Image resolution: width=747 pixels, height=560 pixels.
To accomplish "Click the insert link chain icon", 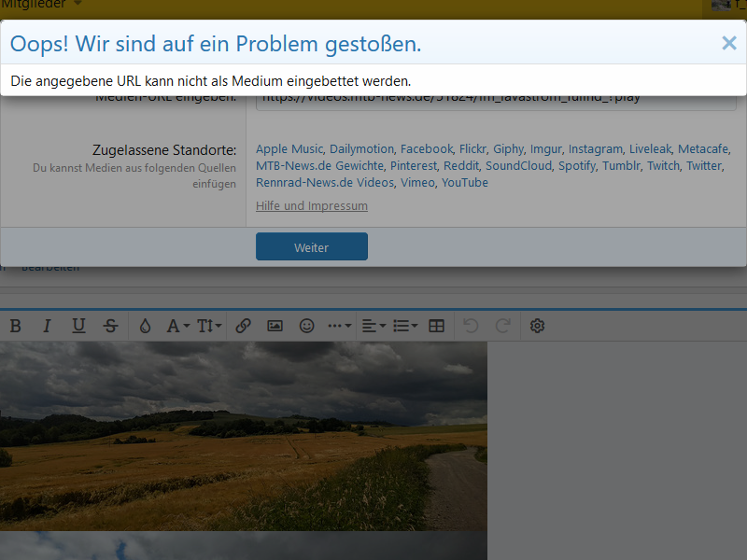I will tap(243, 326).
